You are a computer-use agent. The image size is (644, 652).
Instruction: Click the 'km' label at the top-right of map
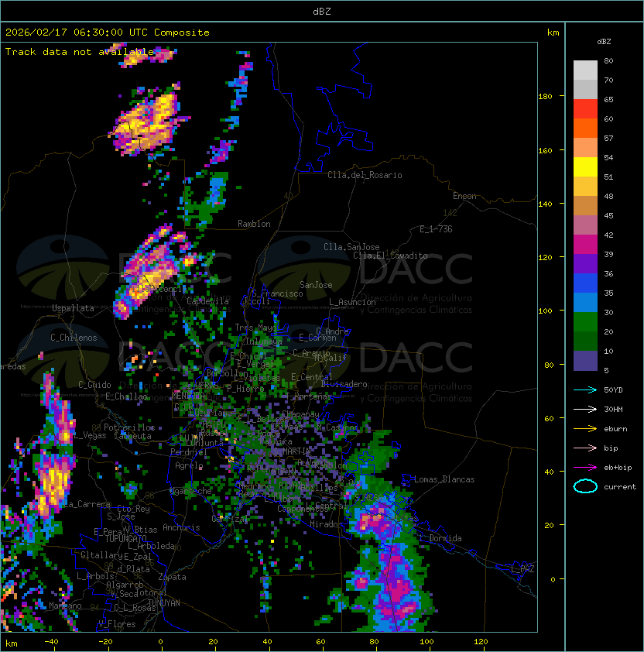553,33
